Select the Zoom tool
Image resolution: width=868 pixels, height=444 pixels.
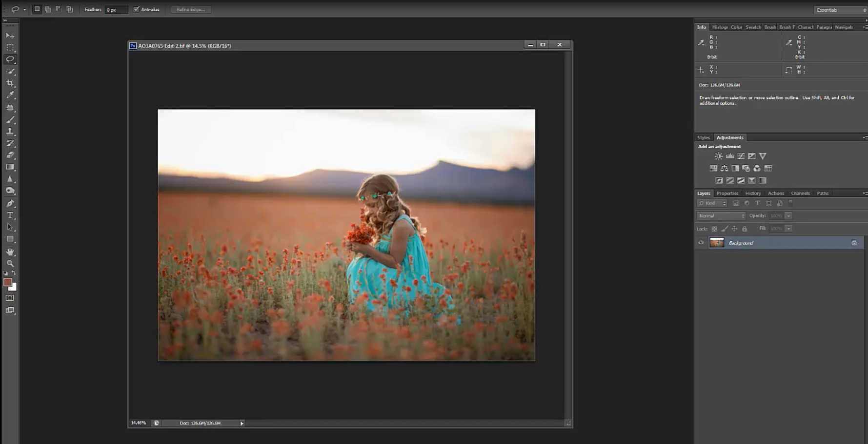10,263
